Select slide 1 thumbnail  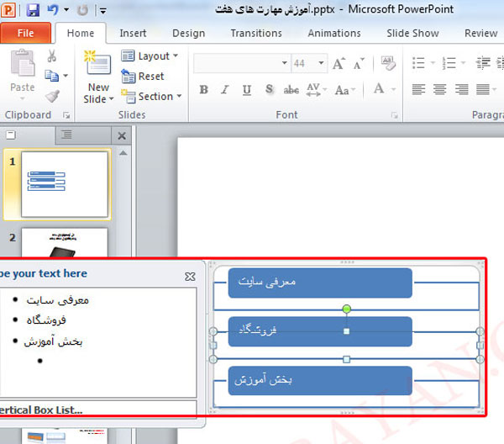(65, 183)
